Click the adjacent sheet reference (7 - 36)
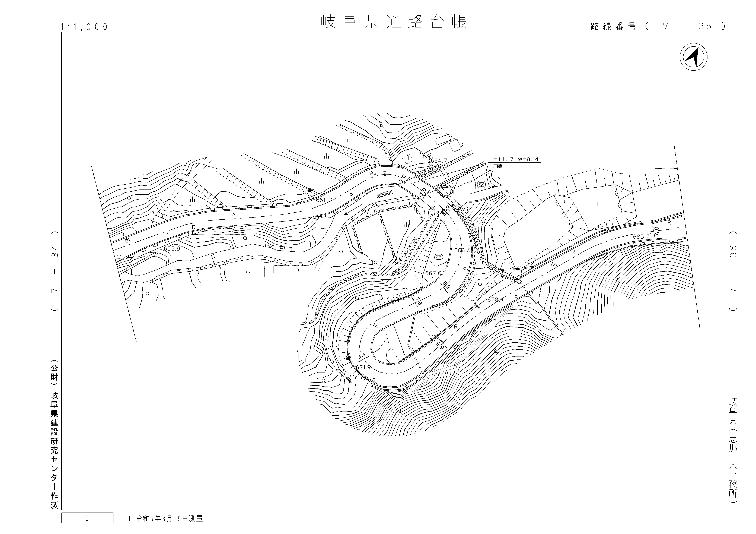 pyautogui.click(x=733, y=271)
